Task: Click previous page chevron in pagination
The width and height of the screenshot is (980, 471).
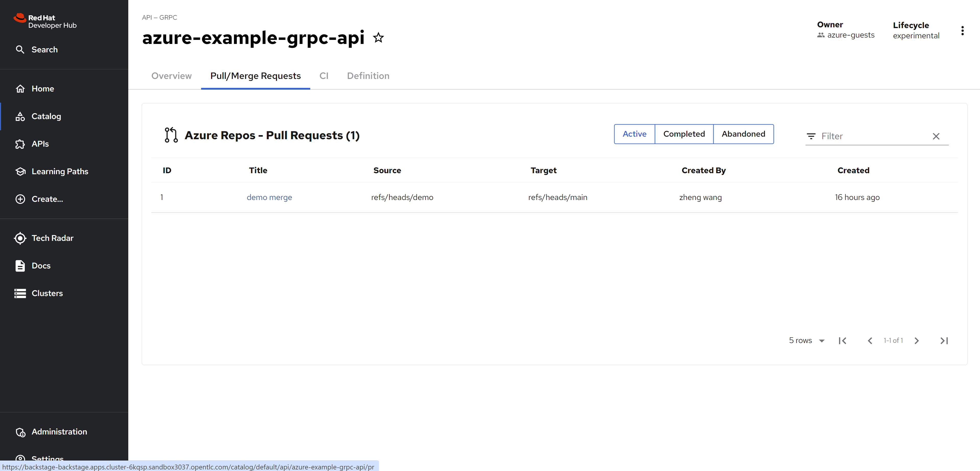Action: [870, 341]
